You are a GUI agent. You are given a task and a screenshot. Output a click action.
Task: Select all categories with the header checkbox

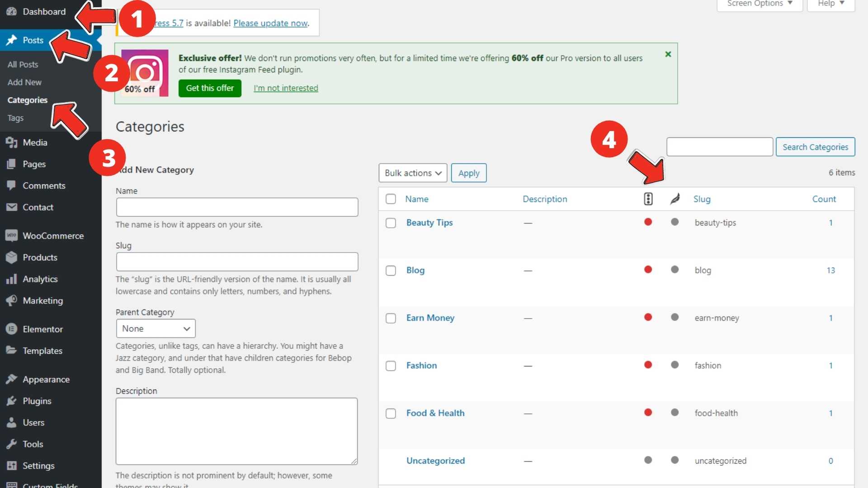coord(391,199)
